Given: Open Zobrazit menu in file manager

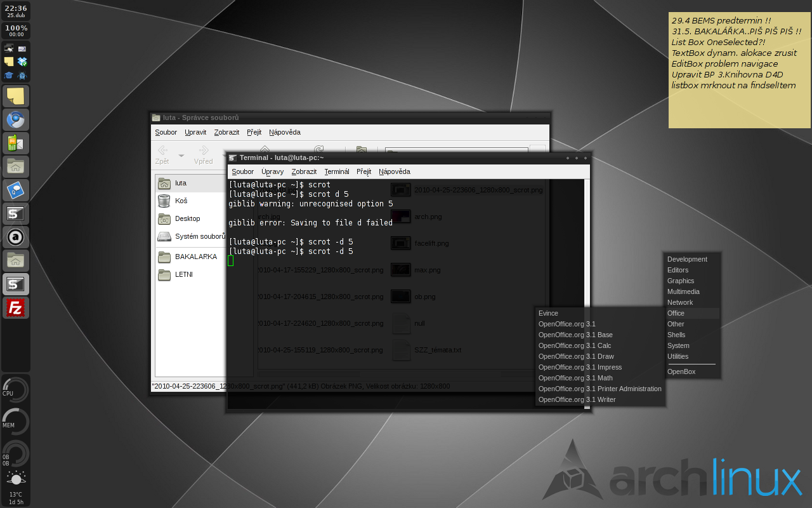Looking at the screenshot, I should pyautogui.click(x=226, y=132).
